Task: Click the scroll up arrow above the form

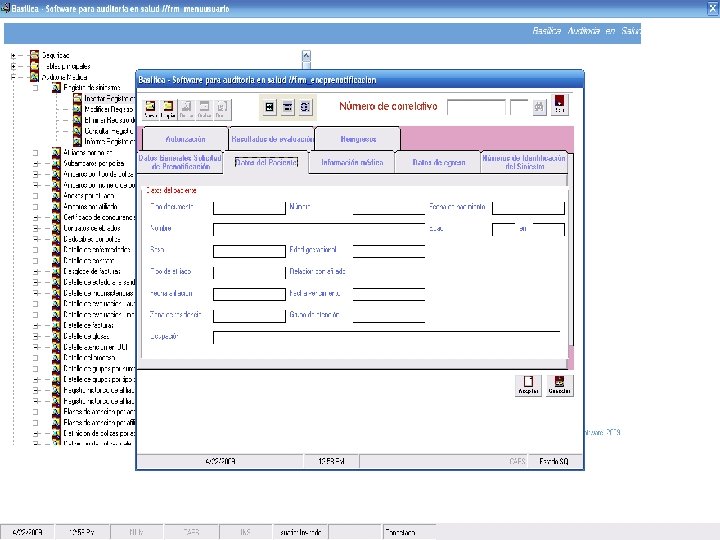Action: click(306, 56)
